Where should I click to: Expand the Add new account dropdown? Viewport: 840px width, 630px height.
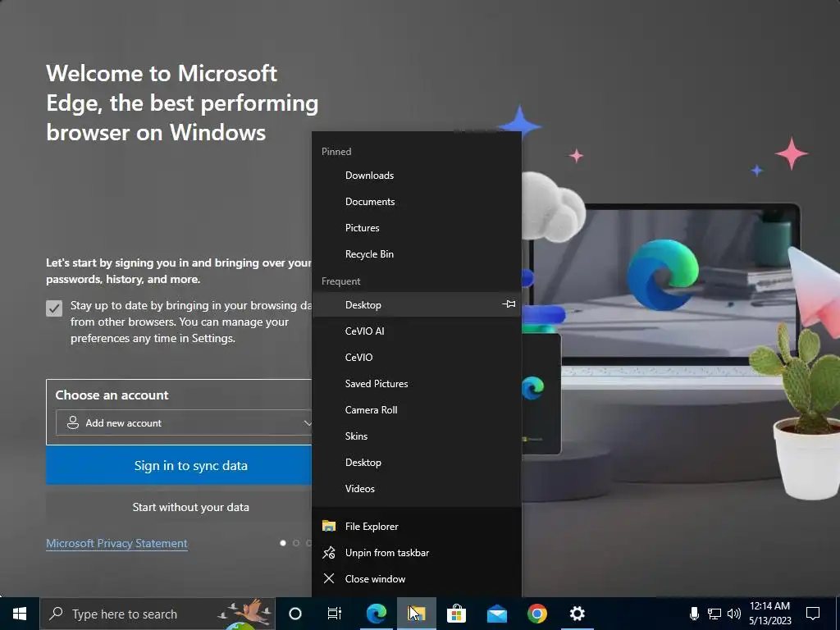[x=184, y=422]
